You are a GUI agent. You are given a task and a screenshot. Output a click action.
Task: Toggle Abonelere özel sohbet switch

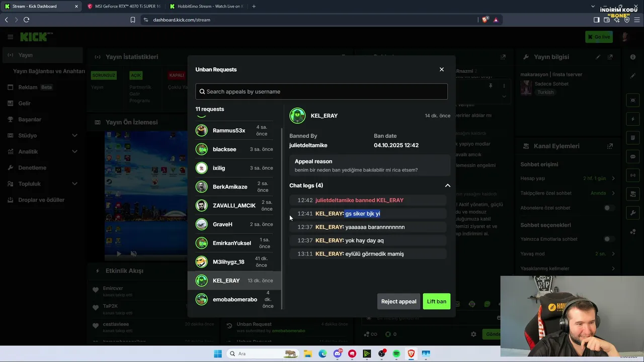(609, 208)
